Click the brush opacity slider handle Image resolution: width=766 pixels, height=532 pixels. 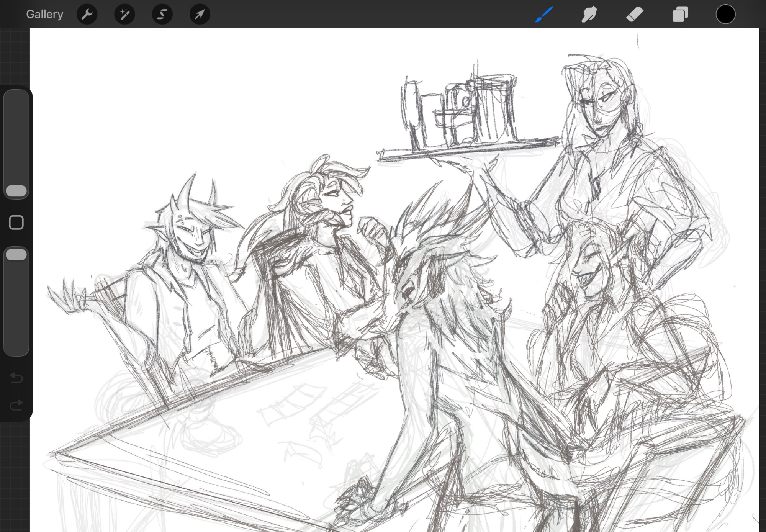click(x=16, y=254)
